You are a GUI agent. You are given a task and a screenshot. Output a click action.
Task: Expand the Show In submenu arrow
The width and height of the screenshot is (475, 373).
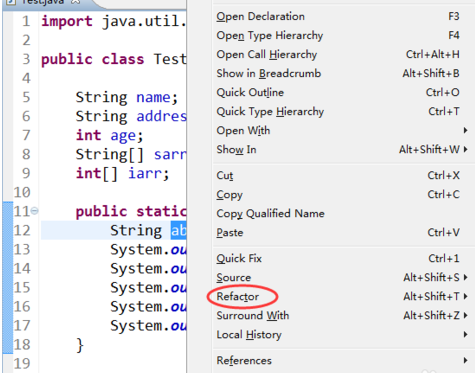(465, 149)
